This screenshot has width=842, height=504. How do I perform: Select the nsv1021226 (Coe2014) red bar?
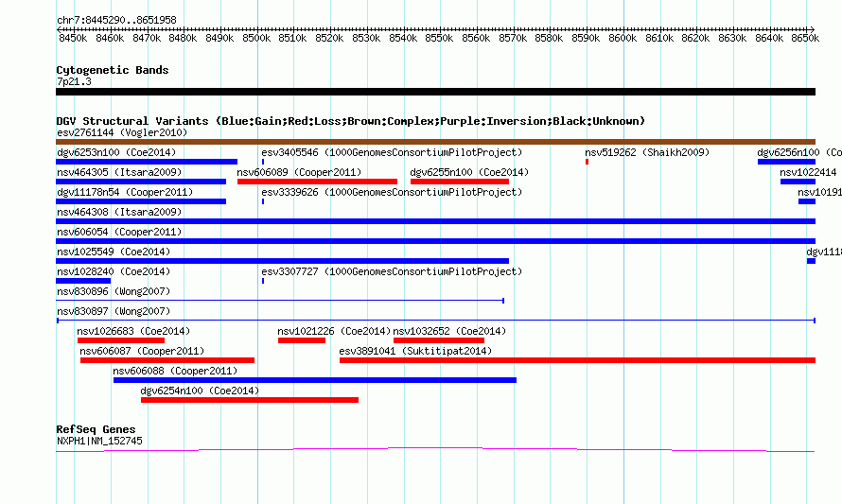[302, 340]
